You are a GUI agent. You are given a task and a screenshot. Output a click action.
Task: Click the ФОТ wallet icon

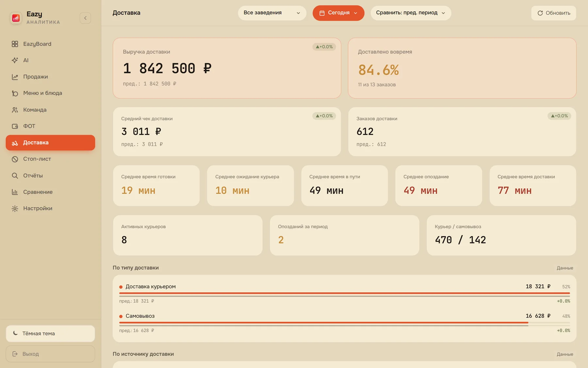point(15,126)
